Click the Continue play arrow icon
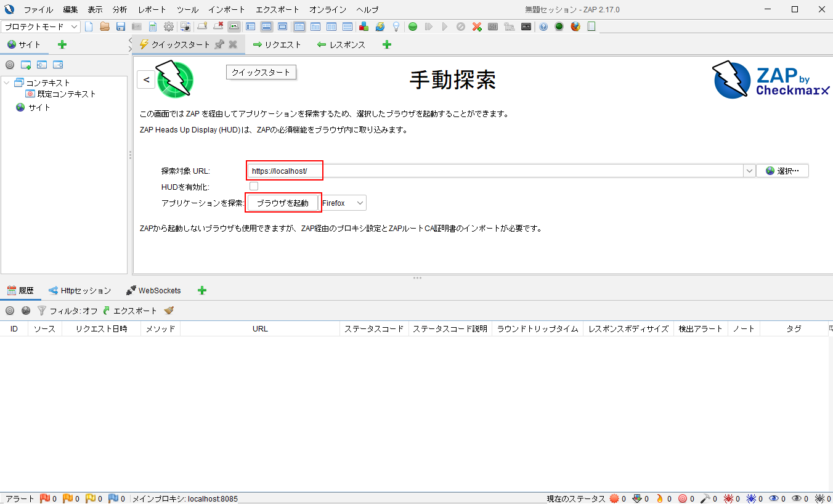The height and width of the screenshot is (504, 833). pos(445,26)
